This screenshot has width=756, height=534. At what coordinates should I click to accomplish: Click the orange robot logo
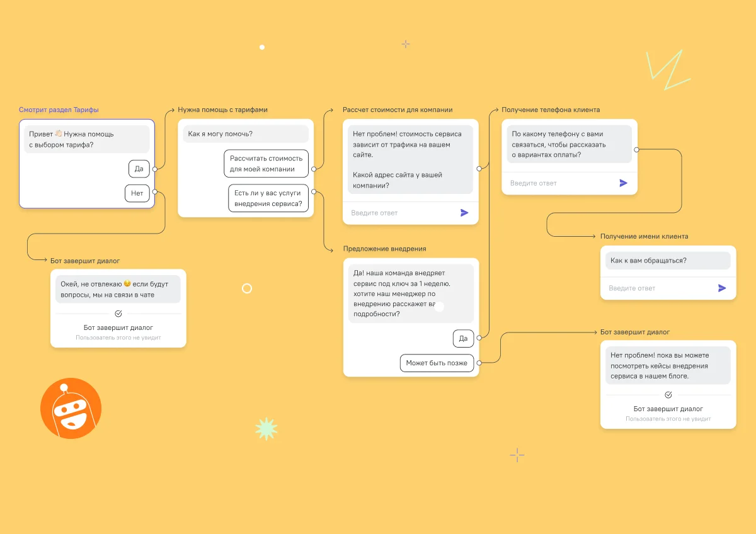[71, 409]
